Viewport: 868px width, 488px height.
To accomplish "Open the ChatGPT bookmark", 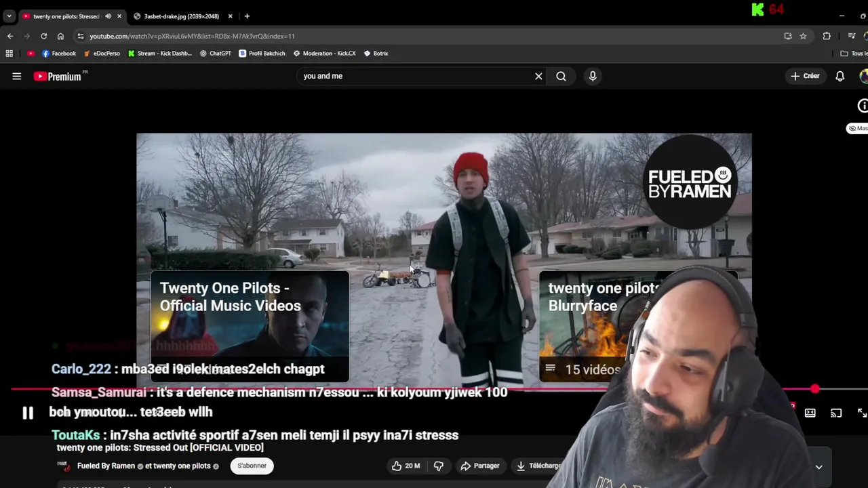I will [x=216, y=54].
